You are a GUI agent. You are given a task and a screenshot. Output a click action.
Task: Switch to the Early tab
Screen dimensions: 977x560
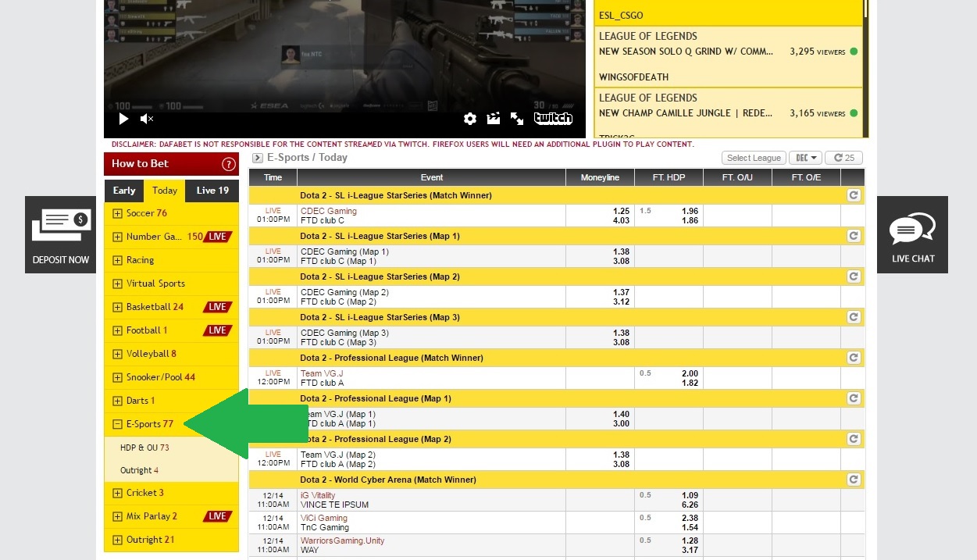coord(123,190)
